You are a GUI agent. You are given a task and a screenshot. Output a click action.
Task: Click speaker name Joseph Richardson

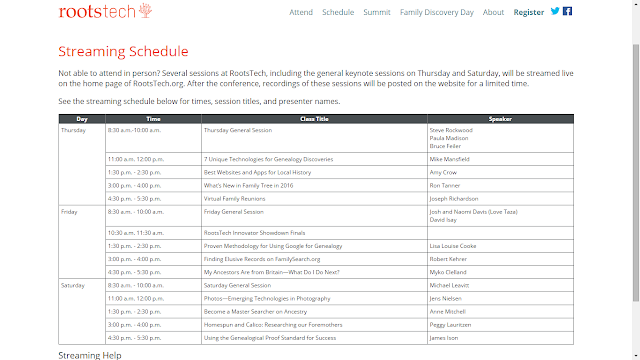454,199
